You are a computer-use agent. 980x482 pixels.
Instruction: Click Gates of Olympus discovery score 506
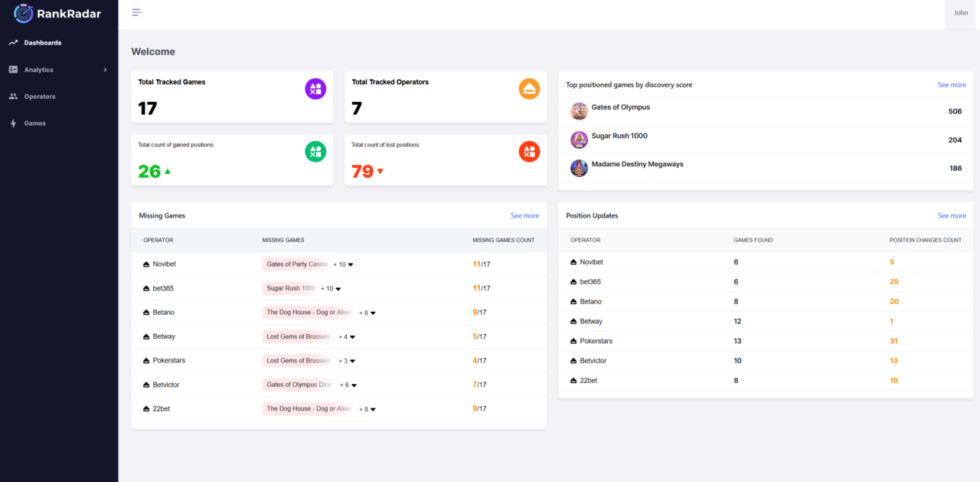(x=955, y=112)
